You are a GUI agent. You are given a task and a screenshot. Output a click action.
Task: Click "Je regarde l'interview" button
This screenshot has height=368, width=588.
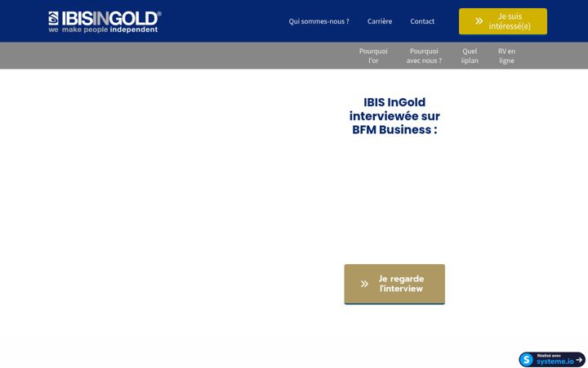click(x=394, y=284)
